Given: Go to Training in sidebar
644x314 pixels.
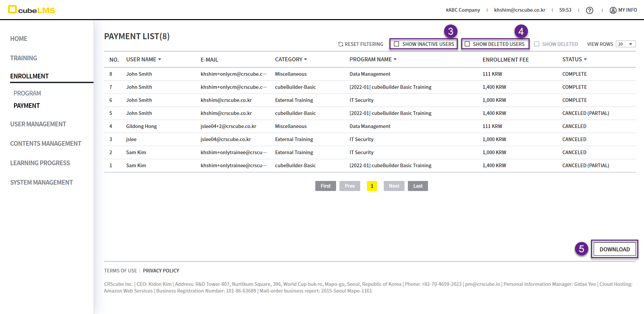Looking at the screenshot, I should click(23, 58).
